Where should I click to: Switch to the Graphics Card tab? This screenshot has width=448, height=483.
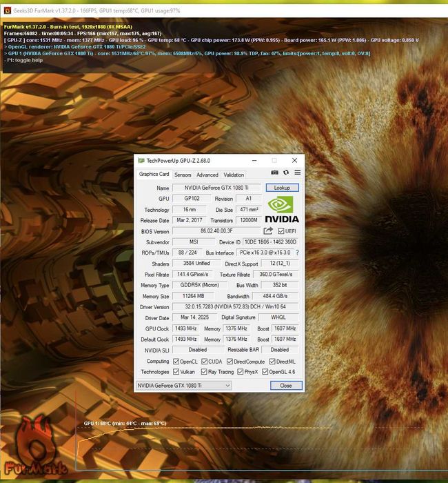154,174
